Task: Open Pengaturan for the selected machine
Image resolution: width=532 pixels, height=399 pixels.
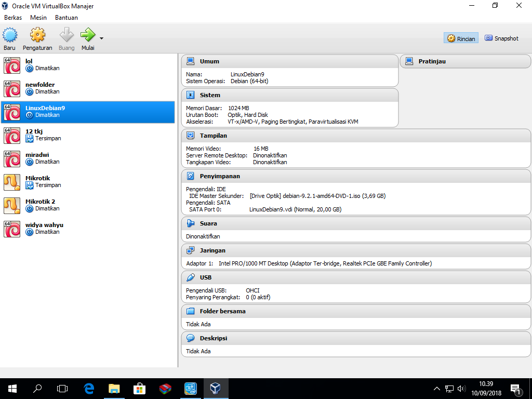Action: point(37,37)
